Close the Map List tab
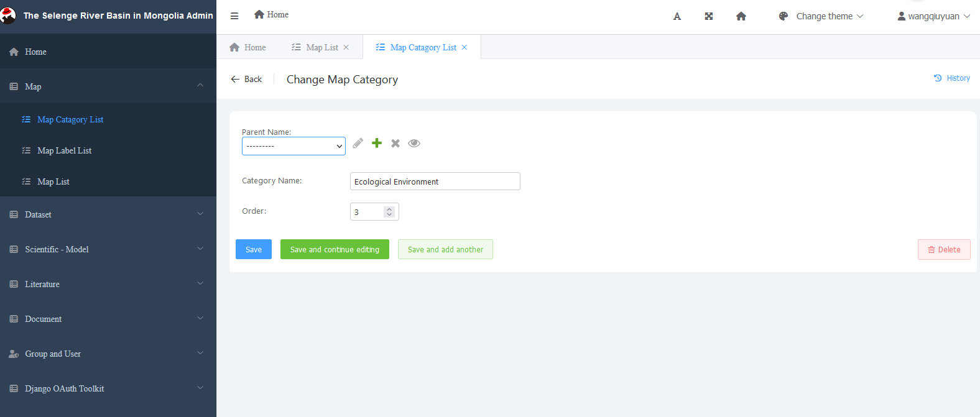 click(x=346, y=47)
